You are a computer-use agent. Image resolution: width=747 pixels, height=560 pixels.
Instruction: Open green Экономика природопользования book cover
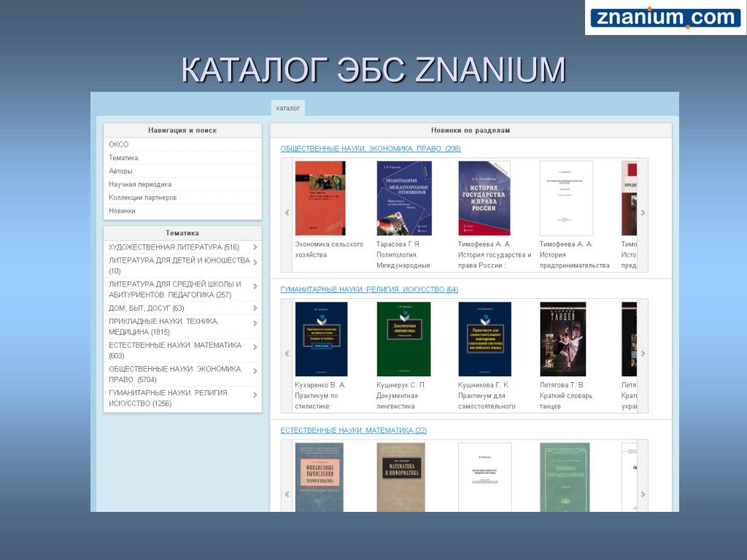[x=565, y=477]
